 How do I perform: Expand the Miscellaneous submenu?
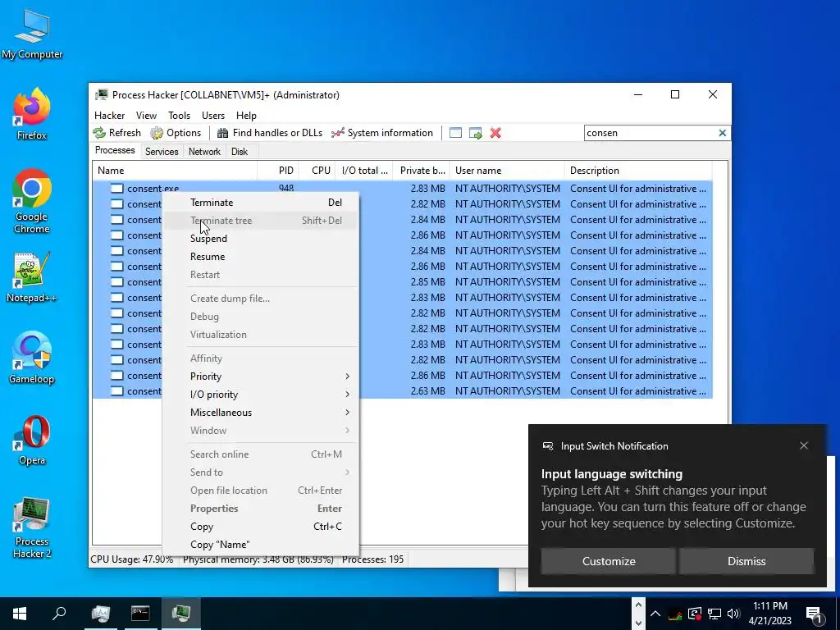pos(261,413)
